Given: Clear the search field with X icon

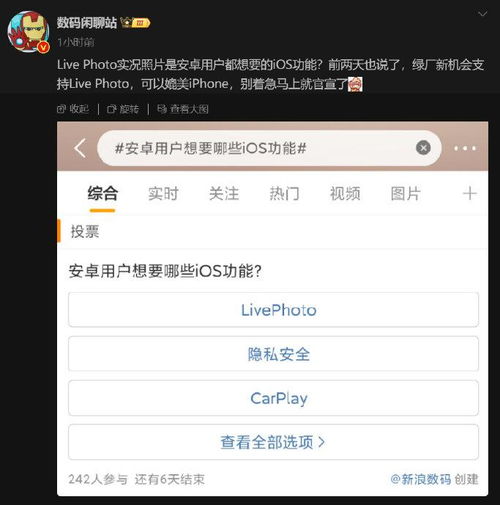Looking at the screenshot, I should [x=423, y=148].
